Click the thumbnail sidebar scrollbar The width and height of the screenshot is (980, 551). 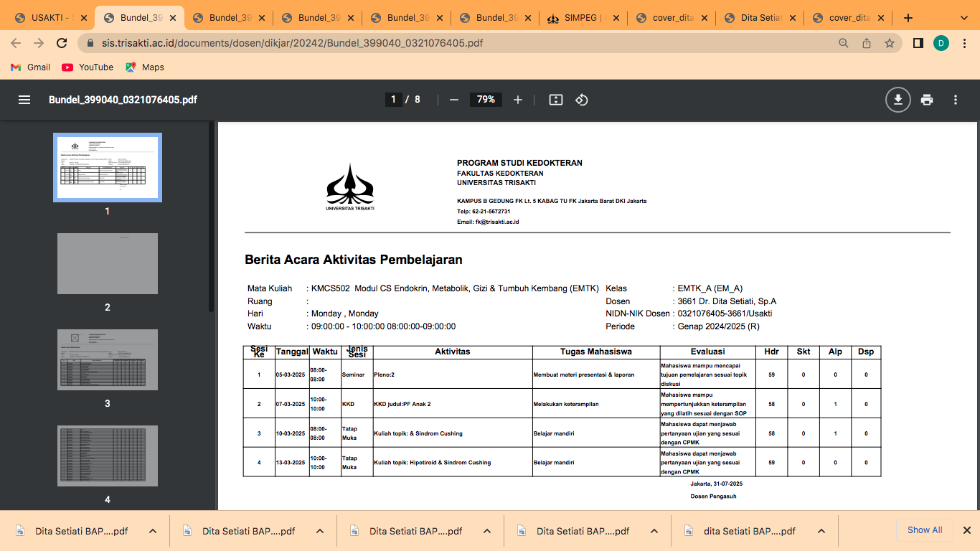click(x=212, y=217)
